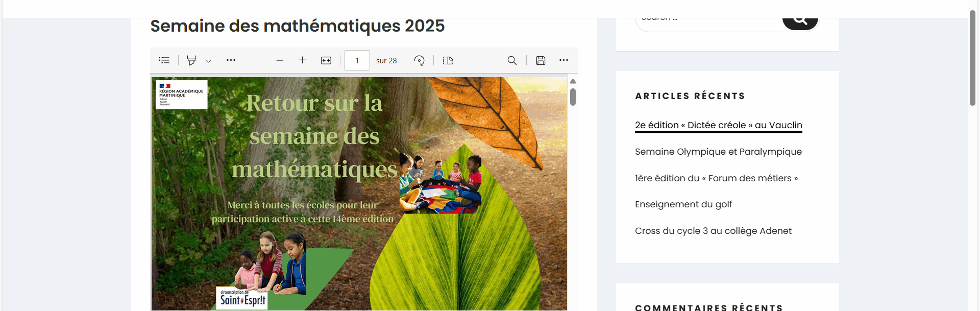980x311 pixels.
Task: Click the 'Semaine des mathématiques 2025' heading
Action: pyautogui.click(x=297, y=26)
